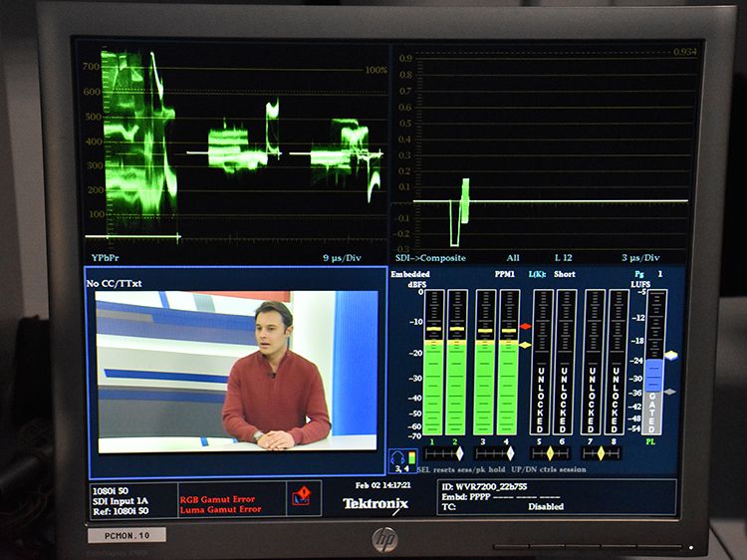747x560 pixels.
Task: Select the YPbPr waveform mode label
Action: (x=105, y=257)
